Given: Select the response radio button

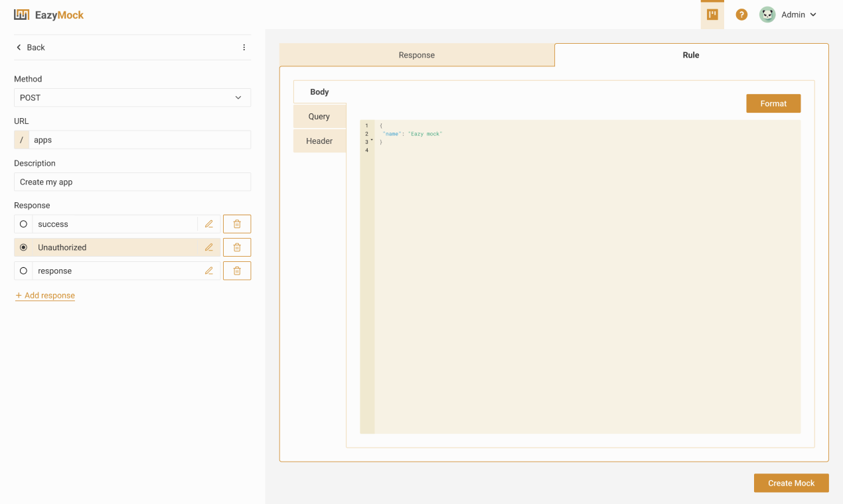Looking at the screenshot, I should [23, 271].
